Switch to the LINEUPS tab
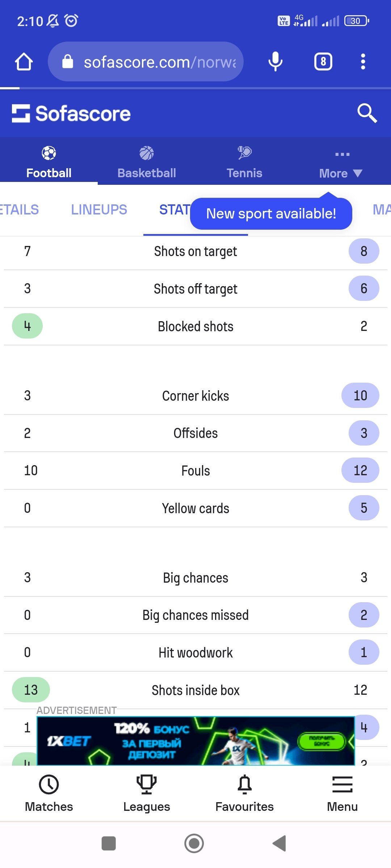Viewport: 391px width, 868px height. tap(99, 210)
